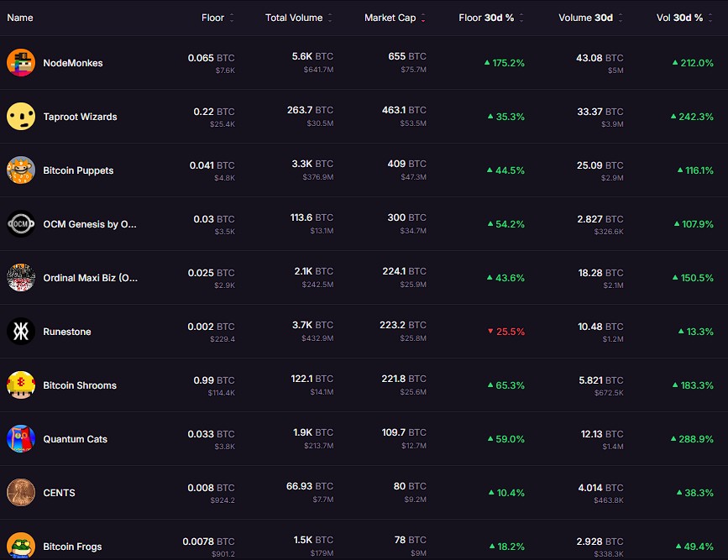Select the Ordinal Maxi Biz avatar
The width and height of the screenshot is (728, 560).
click(21, 278)
